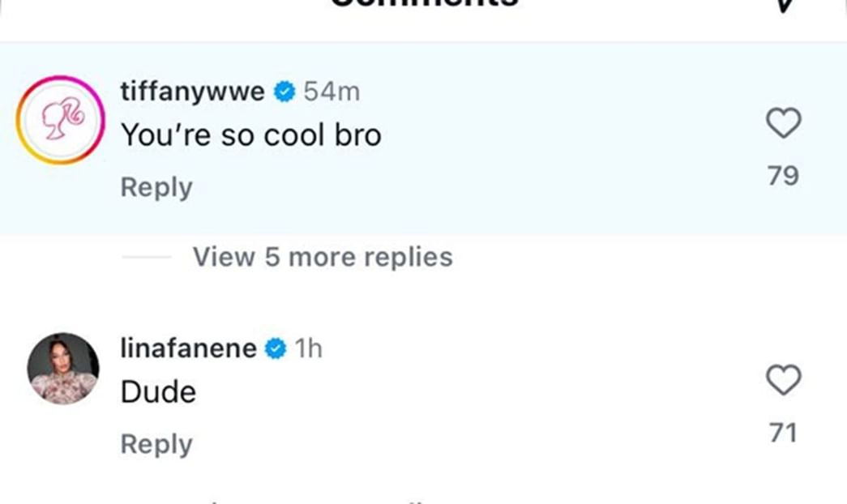The image size is (847, 504).
Task: Click the 54m timestamp
Action: click(332, 92)
